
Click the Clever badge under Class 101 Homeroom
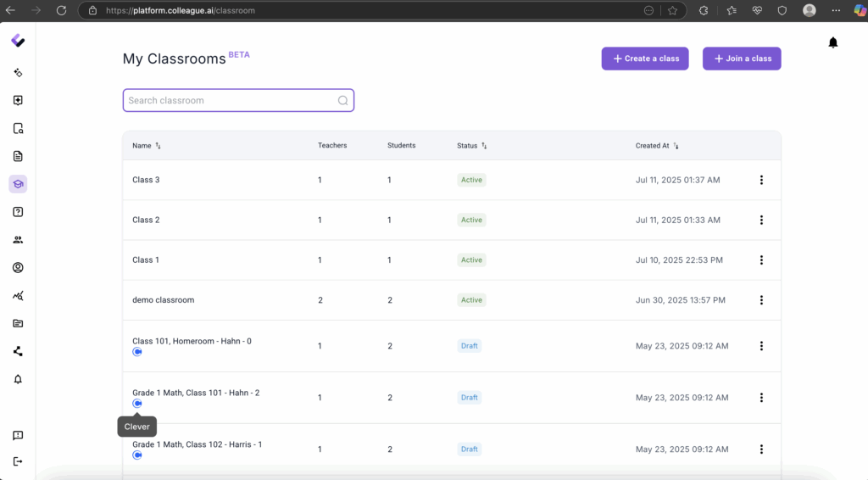click(x=137, y=352)
